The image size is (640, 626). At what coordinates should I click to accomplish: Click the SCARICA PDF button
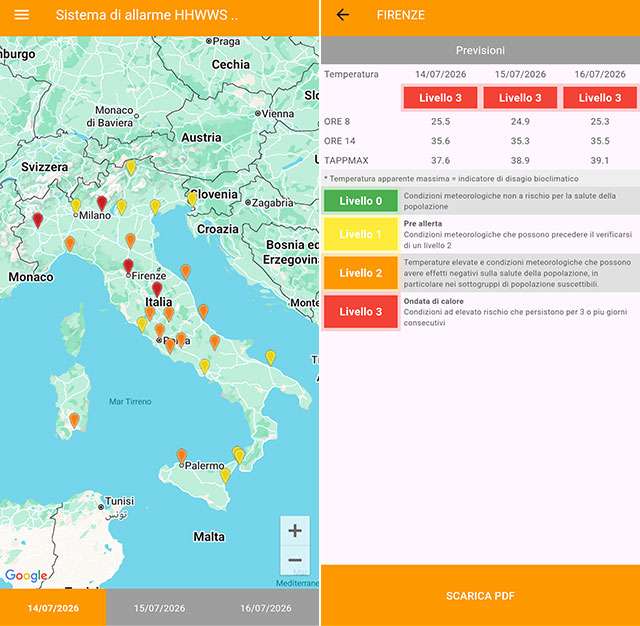[480, 596]
